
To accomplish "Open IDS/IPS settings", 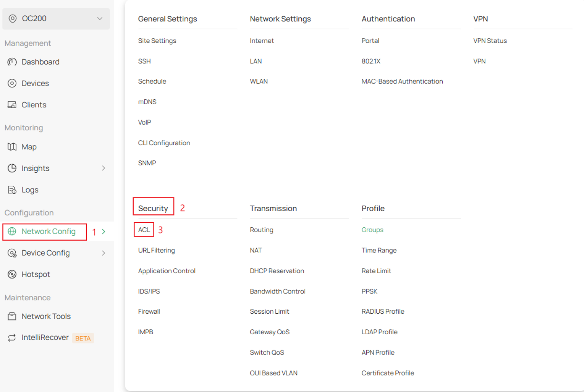I will pyautogui.click(x=149, y=291).
